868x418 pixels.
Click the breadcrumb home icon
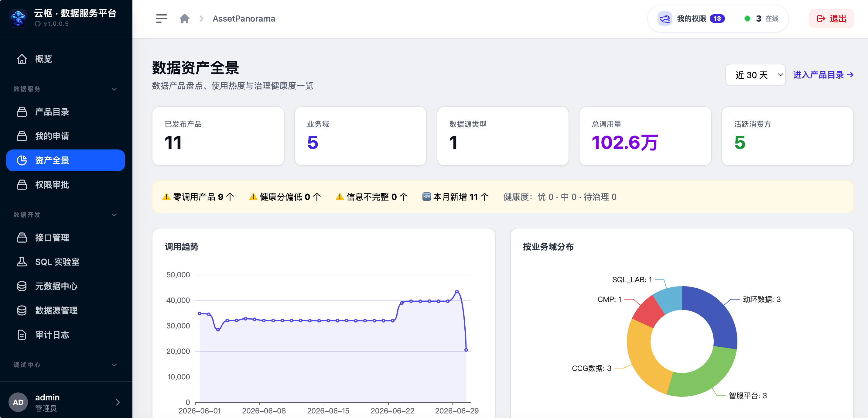click(x=184, y=19)
